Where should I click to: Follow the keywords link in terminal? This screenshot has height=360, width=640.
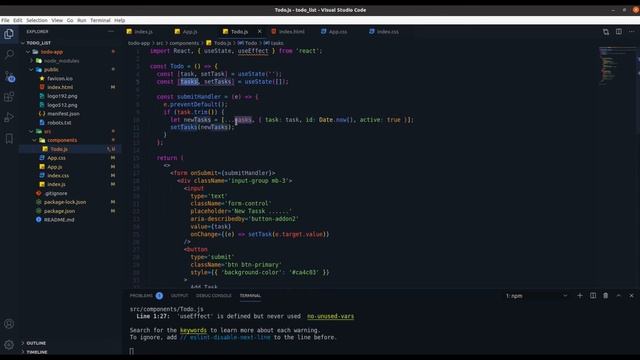193,330
